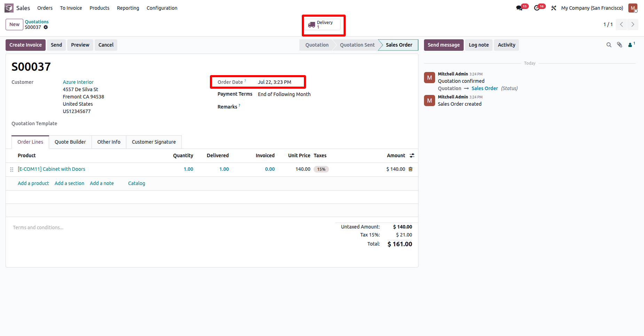Viewport: 644px width, 336px height.
Task: Click the Order Date help question mark
Action: 245,81
